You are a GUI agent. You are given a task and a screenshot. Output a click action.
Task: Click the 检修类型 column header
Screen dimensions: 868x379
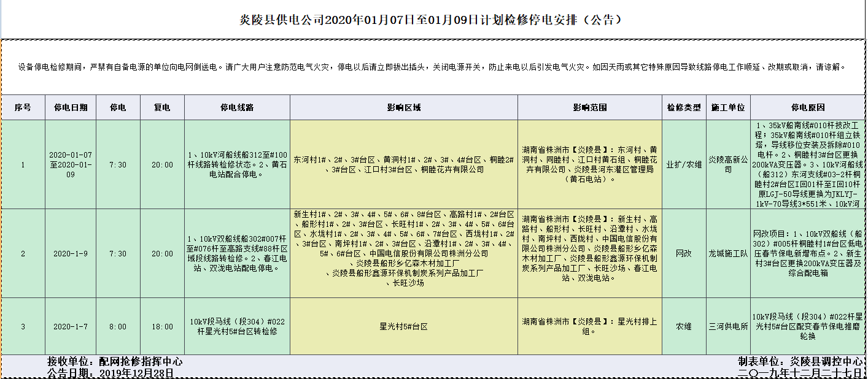(684, 107)
